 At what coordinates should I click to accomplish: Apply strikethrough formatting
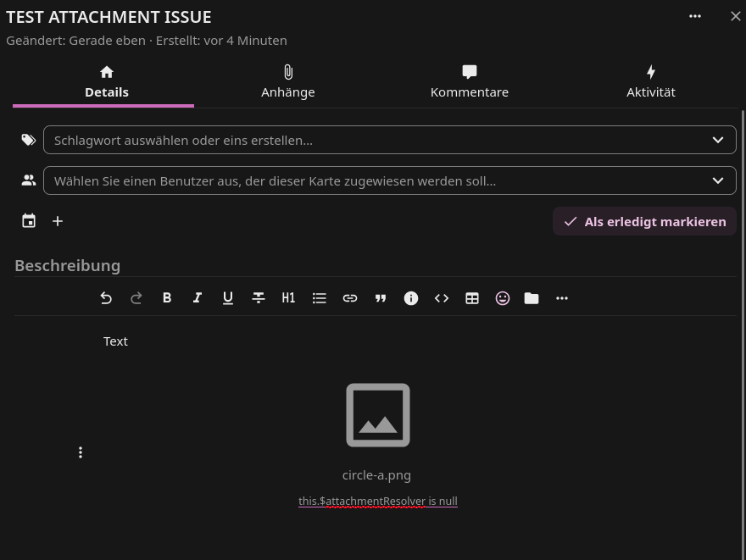259,298
